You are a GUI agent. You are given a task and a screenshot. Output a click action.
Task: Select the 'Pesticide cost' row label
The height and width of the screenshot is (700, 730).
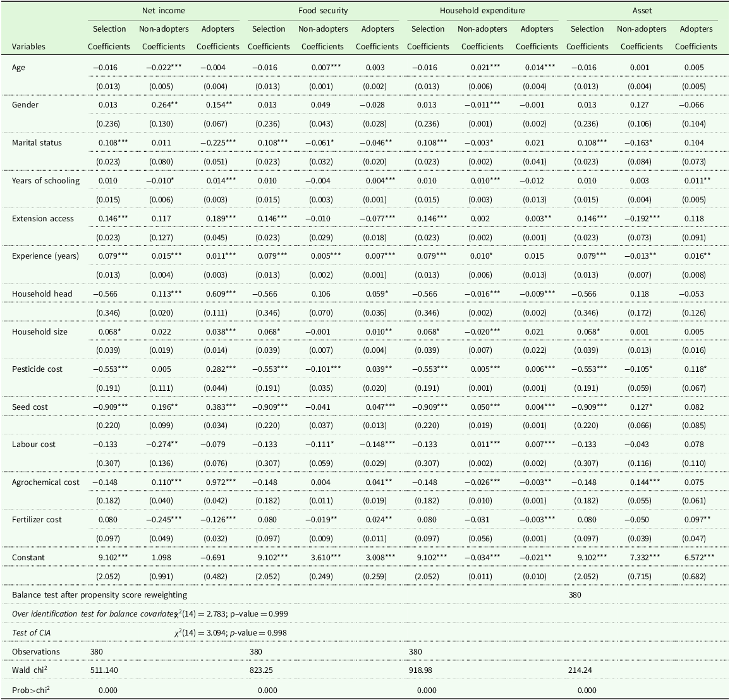coord(37,369)
